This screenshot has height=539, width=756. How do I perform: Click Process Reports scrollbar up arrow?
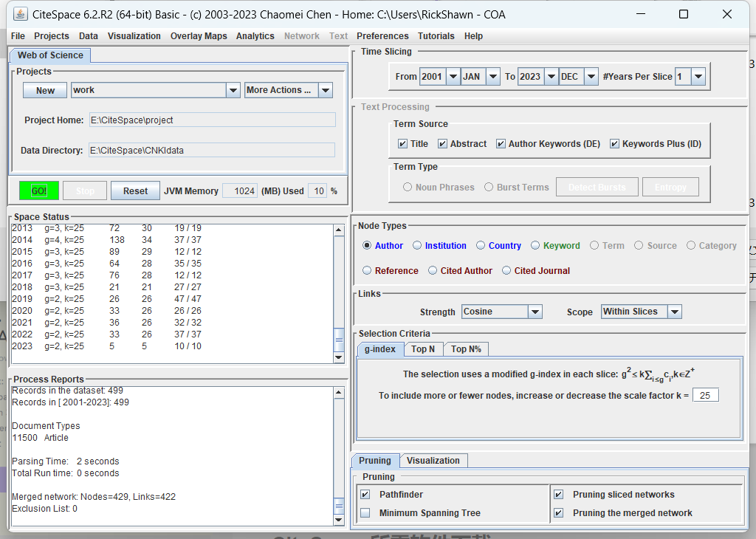(x=338, y=393)
